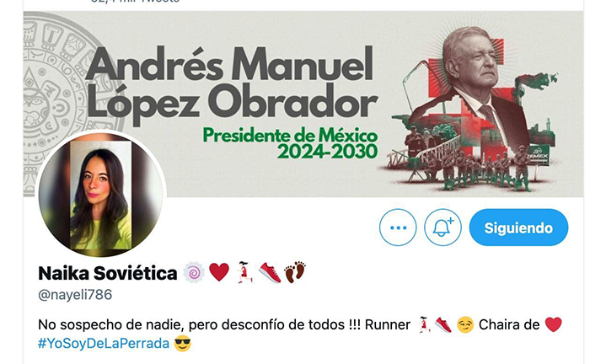Click the @nayeli786 username handle

(75, 294)
